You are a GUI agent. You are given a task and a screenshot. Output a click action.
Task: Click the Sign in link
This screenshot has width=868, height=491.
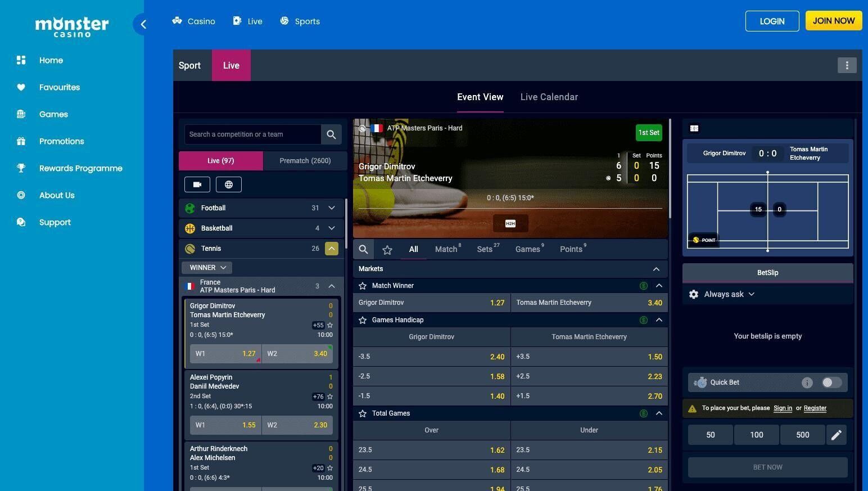tap(783, 408)
